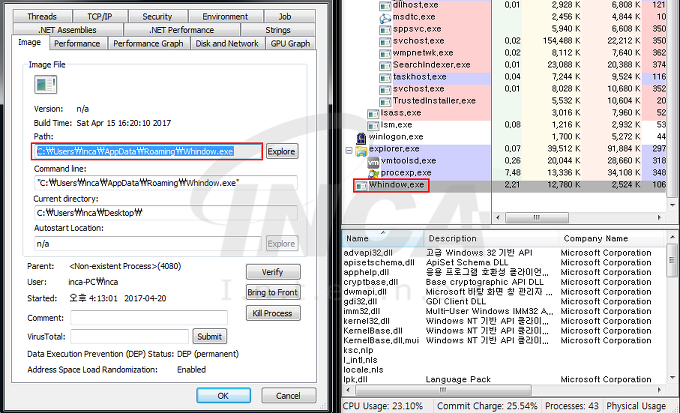The width and height of the screenshot is (680, 413).
Task: Click Explore button next to Path
Action: (282, 151)
